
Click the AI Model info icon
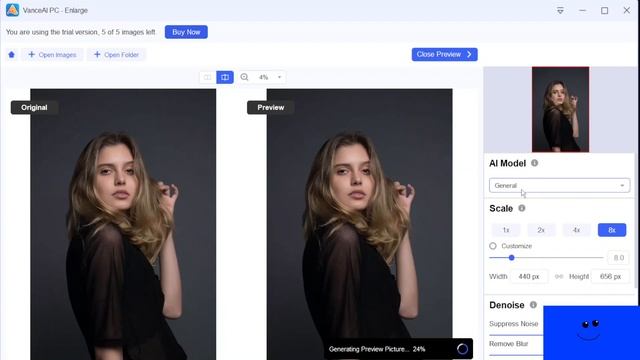534,163
